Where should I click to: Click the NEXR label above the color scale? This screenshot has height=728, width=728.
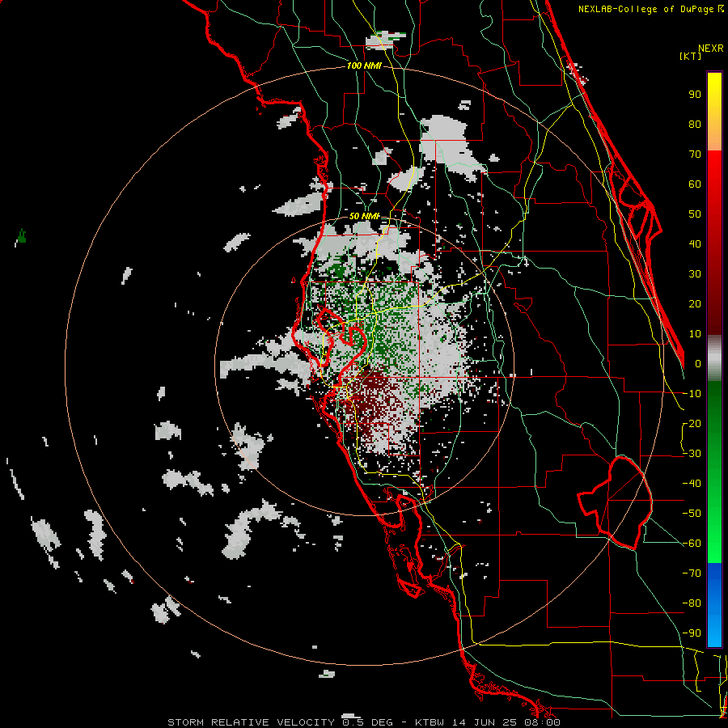(710, 49)
